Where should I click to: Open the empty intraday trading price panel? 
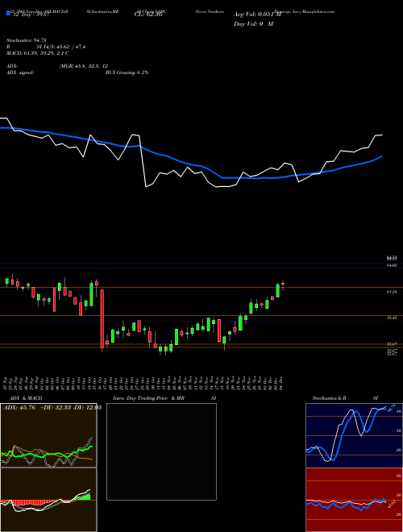coord(161,451)
